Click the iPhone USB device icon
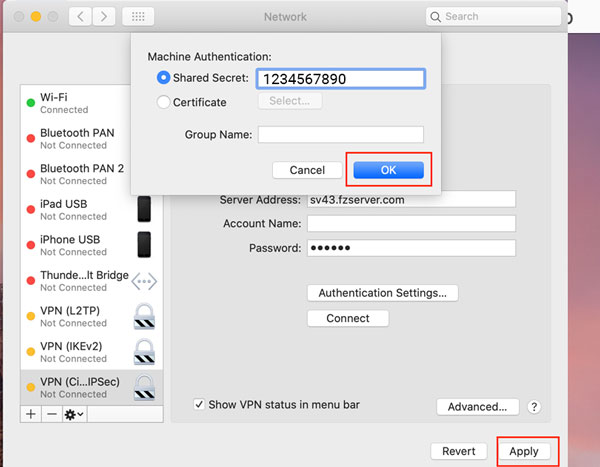 pos(144,245)
